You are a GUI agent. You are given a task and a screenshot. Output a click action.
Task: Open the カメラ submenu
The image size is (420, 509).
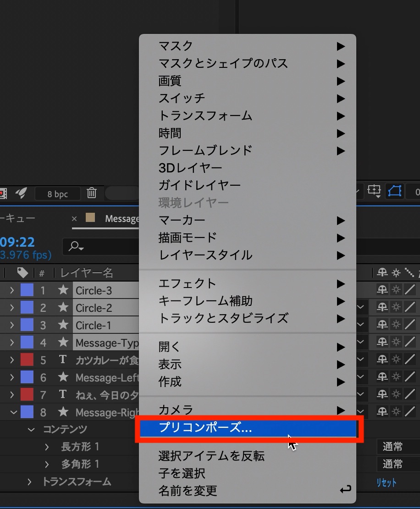[247, 410]
